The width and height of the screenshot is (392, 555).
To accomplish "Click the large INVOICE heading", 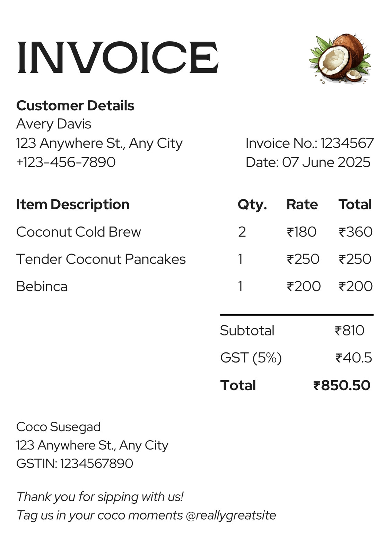I will pyautogui.click(x=118, y=58).
